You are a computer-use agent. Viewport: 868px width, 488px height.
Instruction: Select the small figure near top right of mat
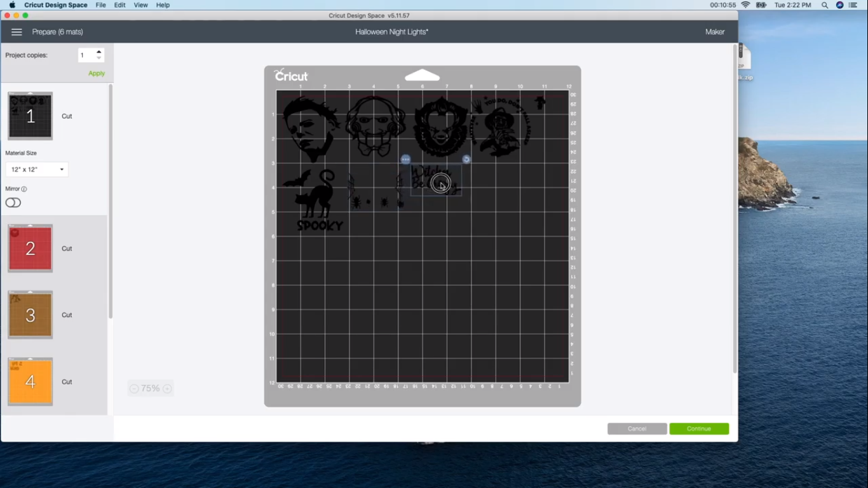[x=540, y=102]
